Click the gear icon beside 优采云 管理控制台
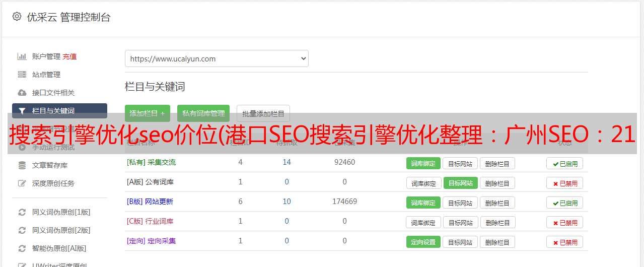The width and height of the screenshot is (644, 267). pyautogui.click(x=17, y=17)
